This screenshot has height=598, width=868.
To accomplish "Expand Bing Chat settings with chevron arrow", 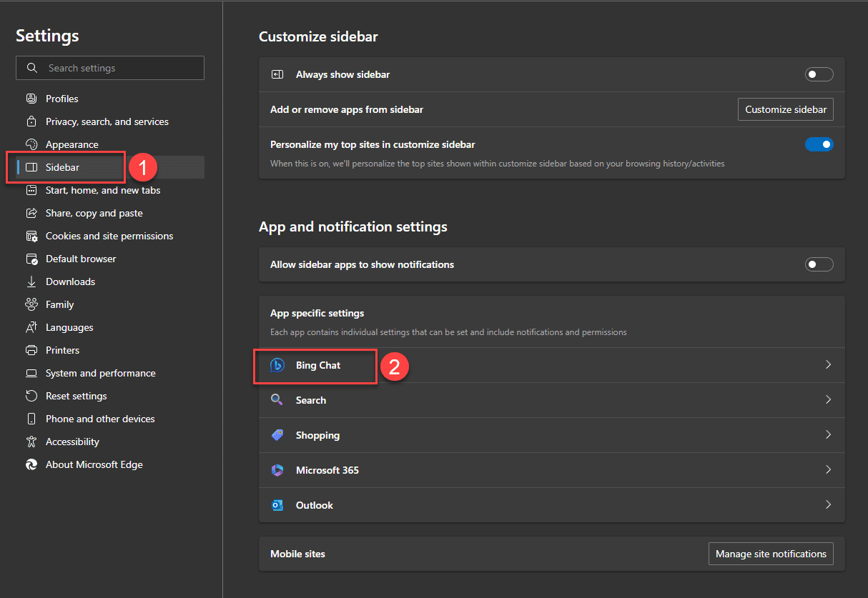I will (828, 365).
